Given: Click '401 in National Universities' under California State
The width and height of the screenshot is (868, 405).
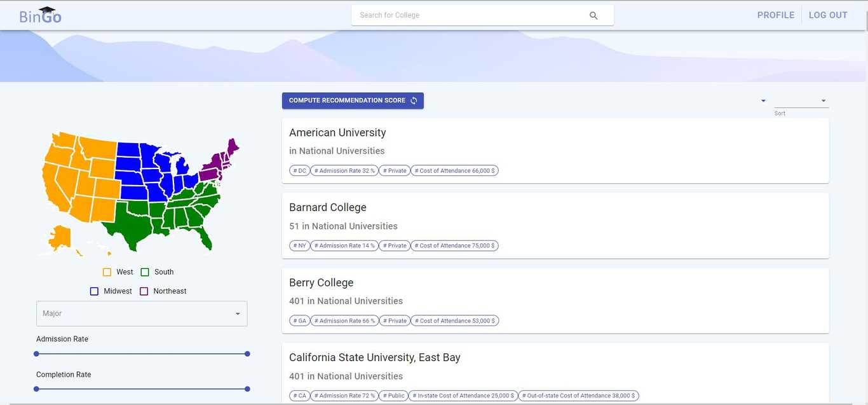Looking at the screenshot, I should pos(346,376).
